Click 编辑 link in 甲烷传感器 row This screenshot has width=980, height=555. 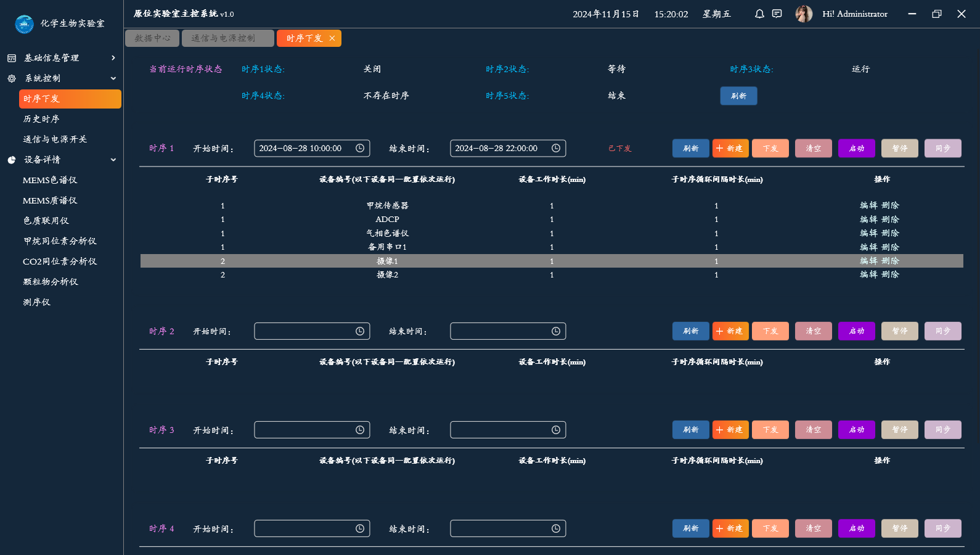868,205
